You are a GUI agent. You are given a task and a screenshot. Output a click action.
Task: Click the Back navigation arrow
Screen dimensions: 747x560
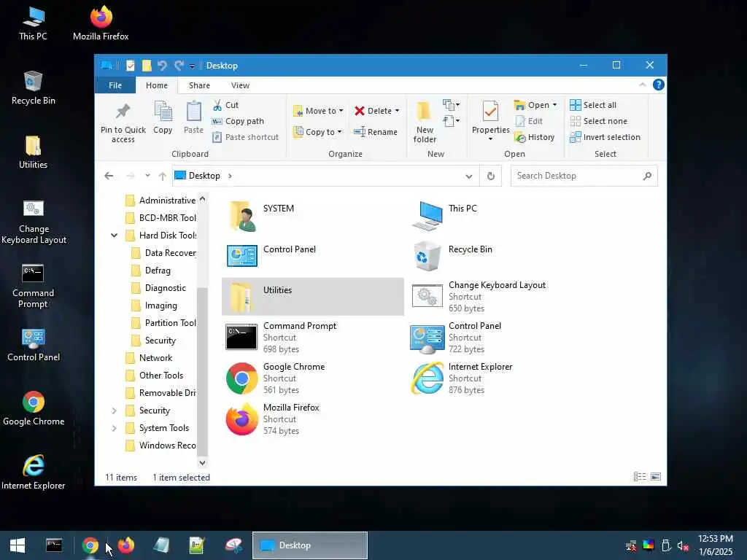(109, 176)
